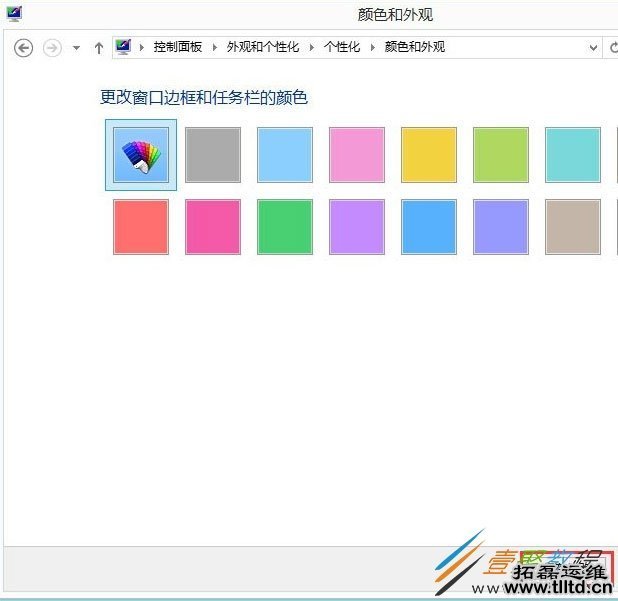This screenshot has height=601, width=618.
Task: Choose the yellow color swatch
Action: 429,155
